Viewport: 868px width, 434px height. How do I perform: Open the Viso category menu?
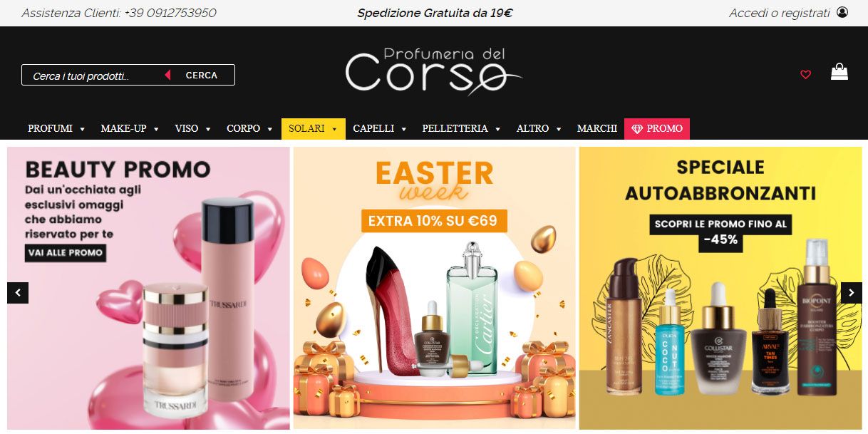(193, 129)
